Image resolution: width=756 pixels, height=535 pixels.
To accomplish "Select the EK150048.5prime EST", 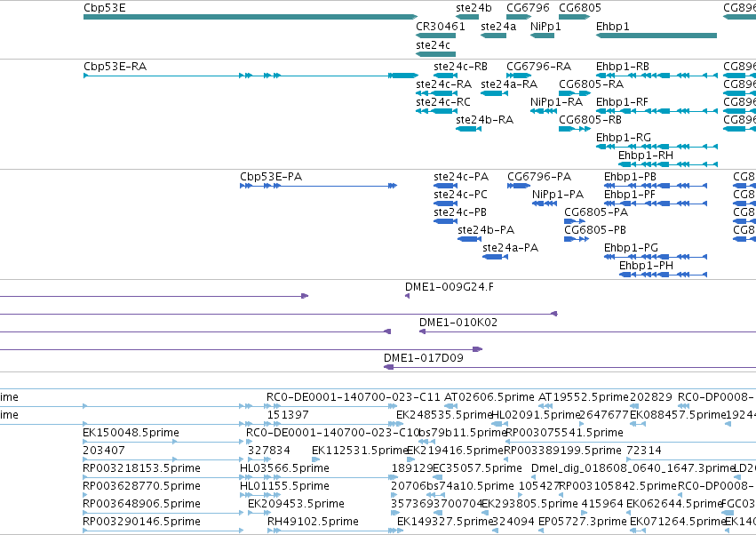I will pyautogui.click(x=163, y=442).
